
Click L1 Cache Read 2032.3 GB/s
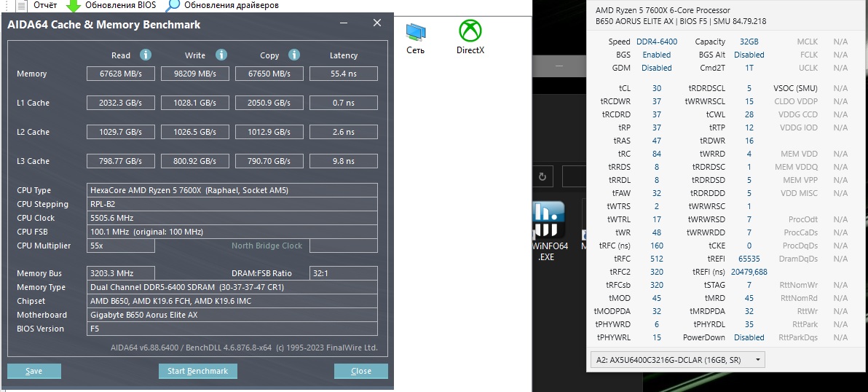pos(122,103)
